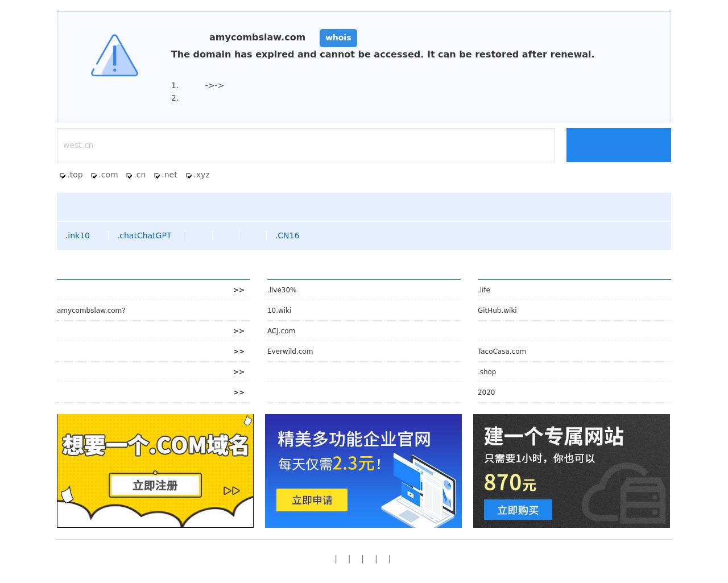
Task: Expand the first list row with >> arrow
Action: click(238, 290)
